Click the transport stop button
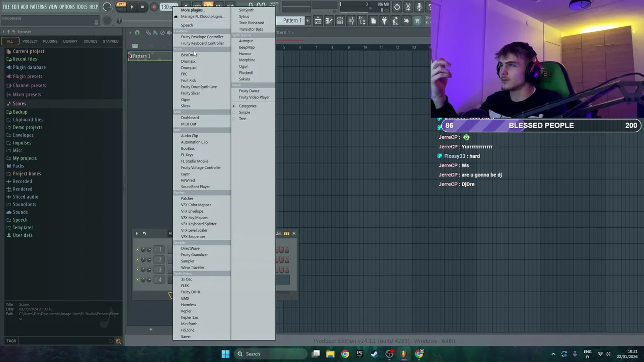This screenshot has width=644, height=362. click(x=142, y=7)
